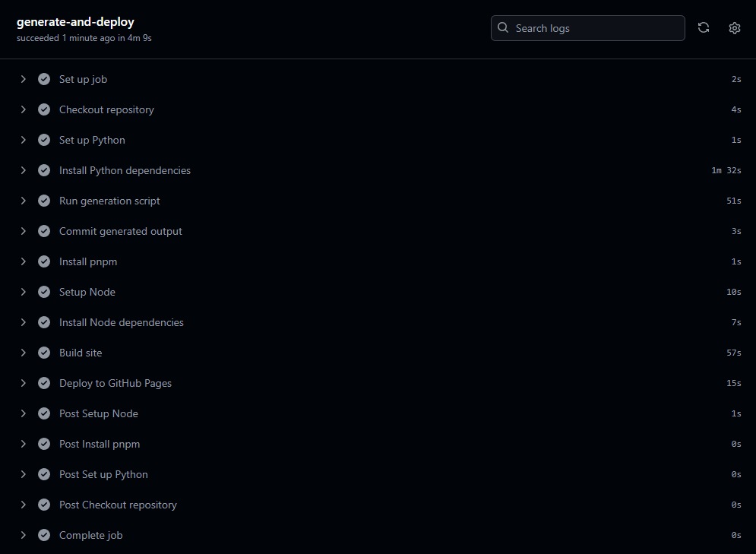Viewport: 756px width, 554px height.
Task: Select the 'Commit generated output' step label
Action: [121, 231]
